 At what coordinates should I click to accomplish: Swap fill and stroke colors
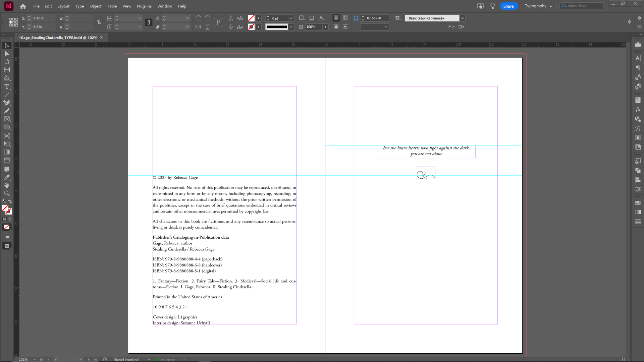(x=10, y=201)
